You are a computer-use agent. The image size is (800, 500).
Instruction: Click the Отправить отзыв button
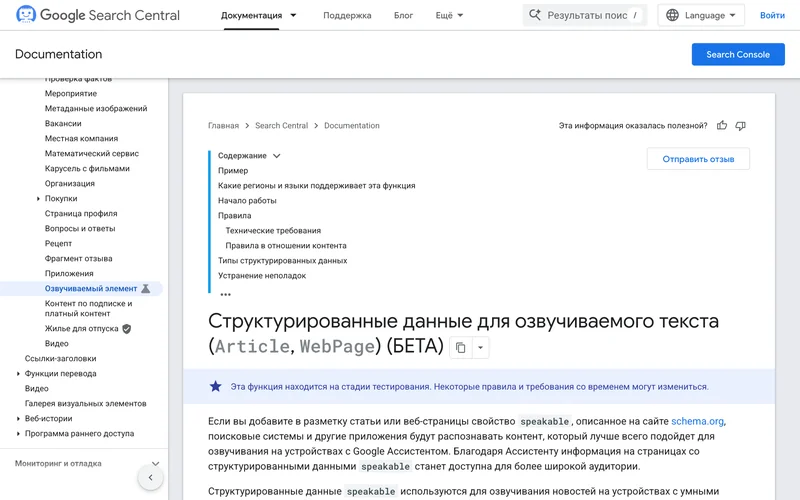698,159
